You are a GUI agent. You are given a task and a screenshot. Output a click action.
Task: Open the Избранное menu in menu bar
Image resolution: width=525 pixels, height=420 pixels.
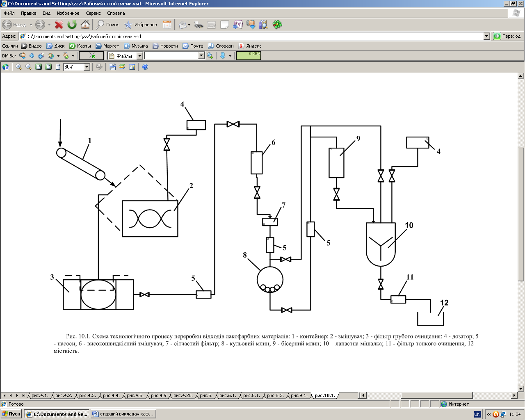(x=68, y=13)
